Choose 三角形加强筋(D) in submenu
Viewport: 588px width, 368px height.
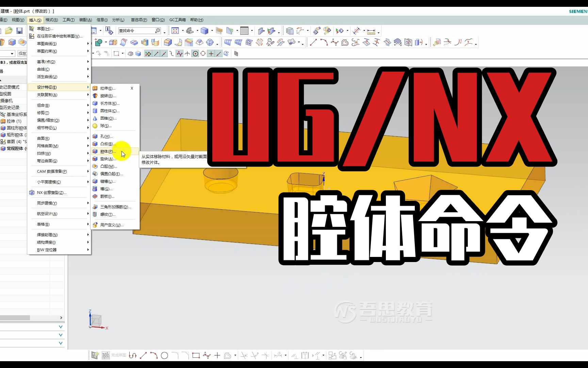point(115,207)
